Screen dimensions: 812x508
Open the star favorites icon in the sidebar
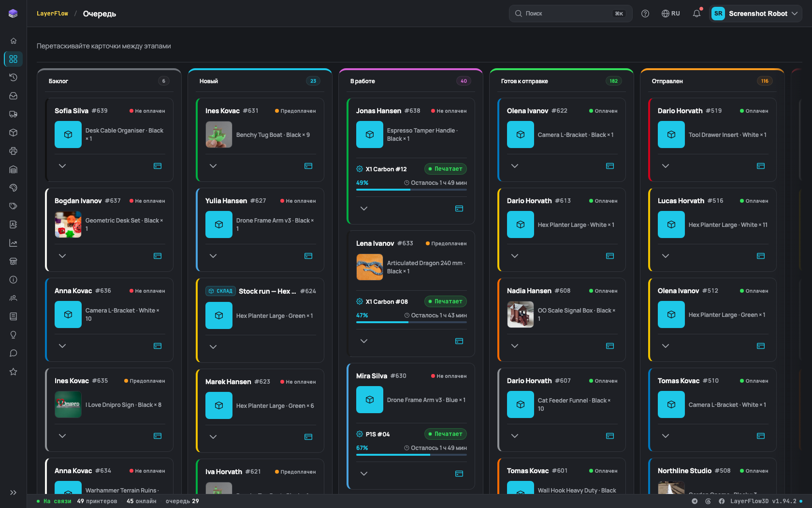coord(14,372)
